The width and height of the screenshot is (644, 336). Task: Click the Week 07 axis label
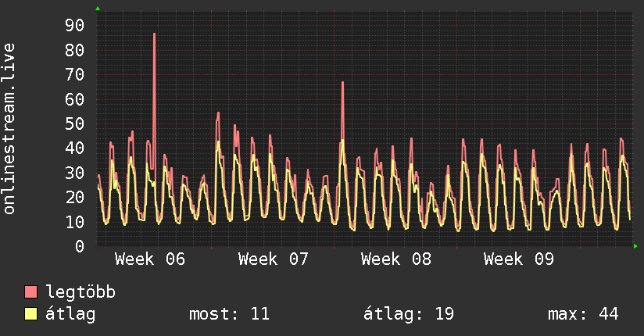[273, 259]
